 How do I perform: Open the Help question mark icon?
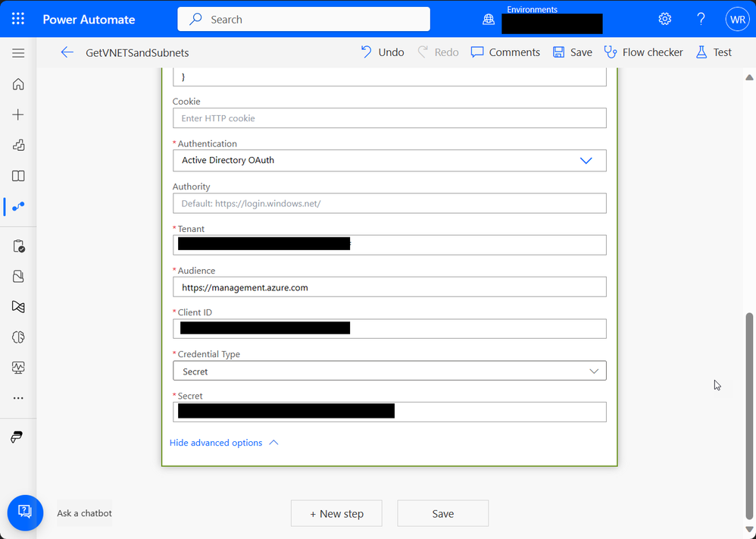point(701,19)
